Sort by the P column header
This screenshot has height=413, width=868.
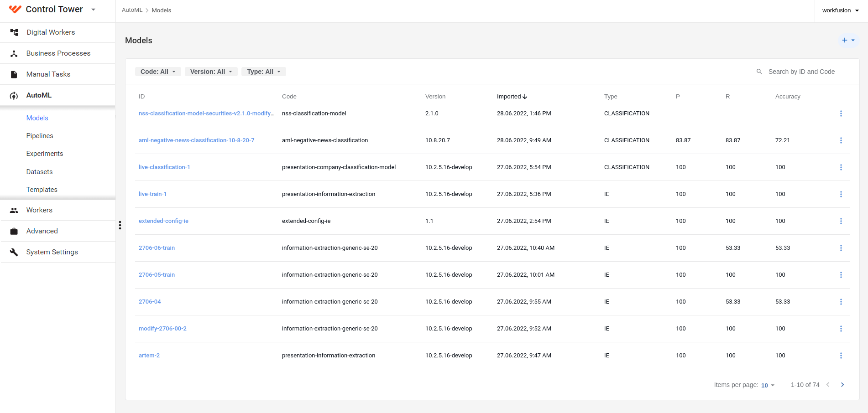coord(678,97)
